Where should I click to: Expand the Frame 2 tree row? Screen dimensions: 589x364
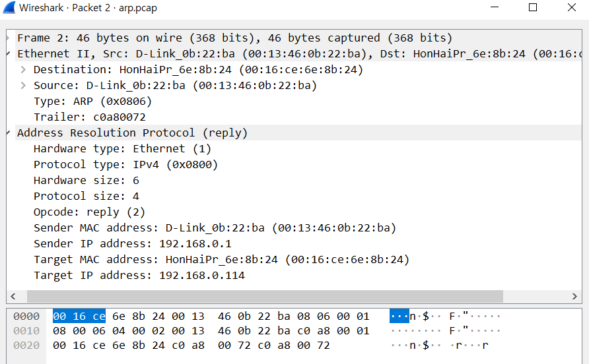tap(8, 38)
